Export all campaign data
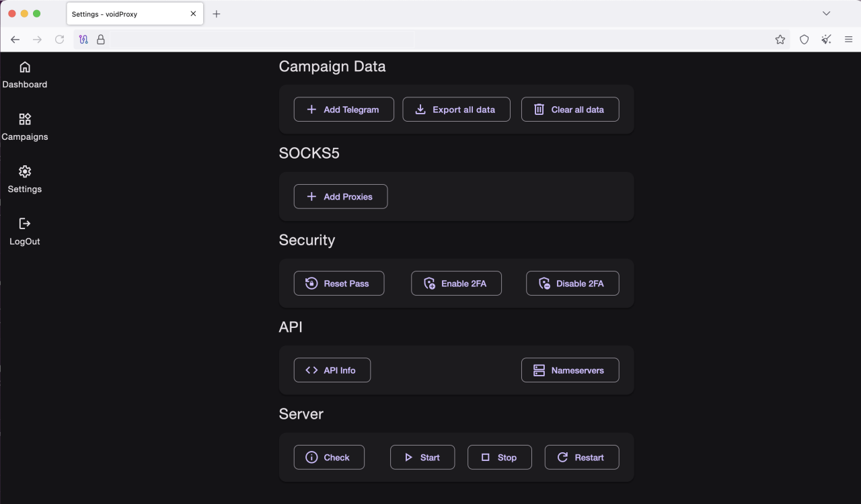The height and width of the screenshot is (504, 861). click(x=456, y=109)
